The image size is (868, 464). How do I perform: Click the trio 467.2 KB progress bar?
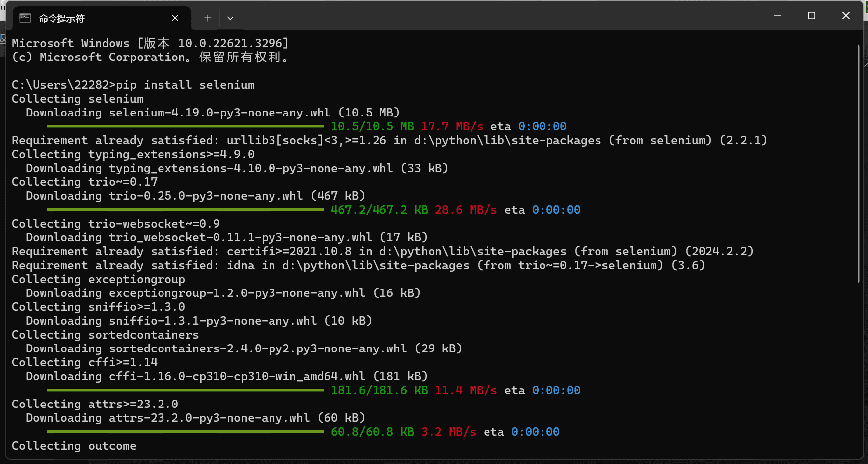(185, 210)
